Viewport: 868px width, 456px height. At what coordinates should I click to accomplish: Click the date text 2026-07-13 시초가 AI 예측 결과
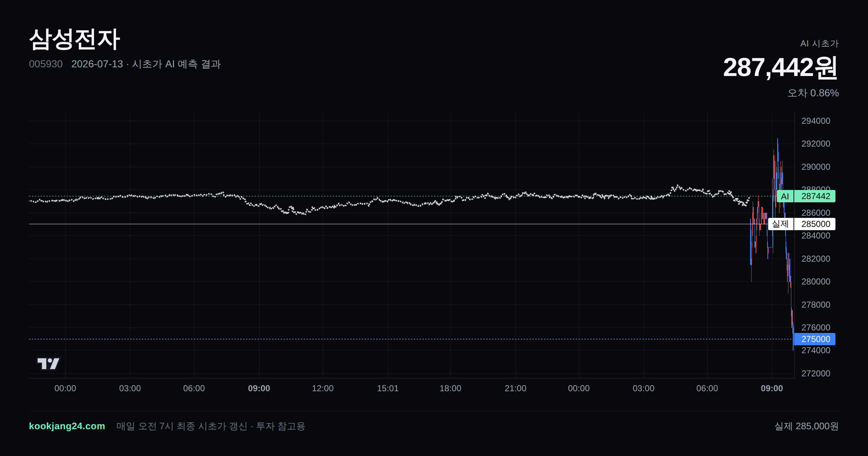tap(146, 64)
